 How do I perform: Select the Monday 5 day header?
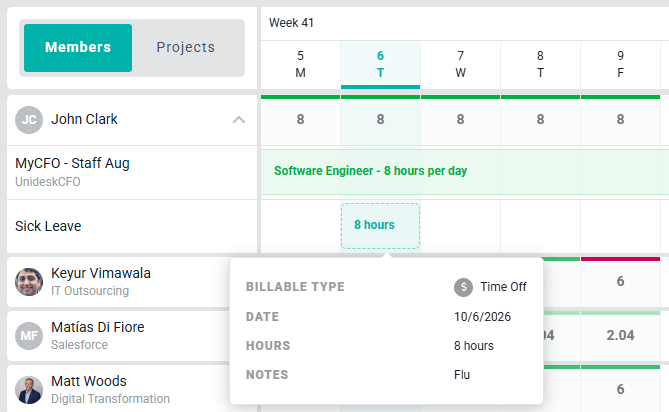click(300, 64)
